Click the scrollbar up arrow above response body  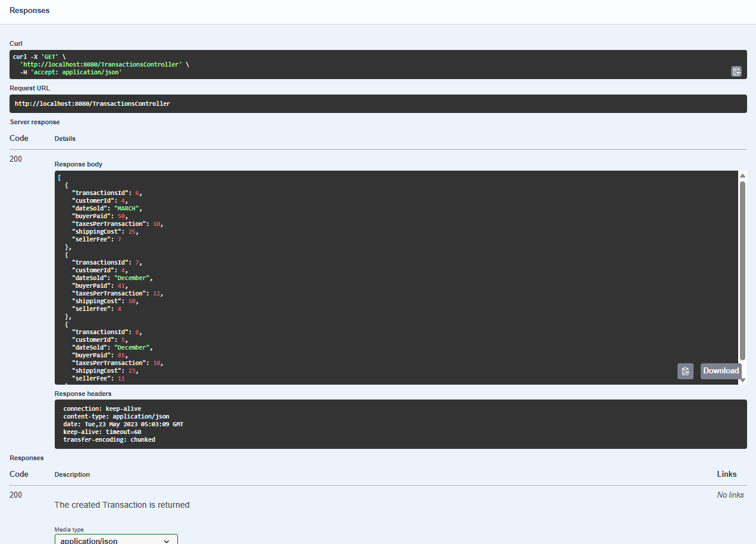(742, 175)
